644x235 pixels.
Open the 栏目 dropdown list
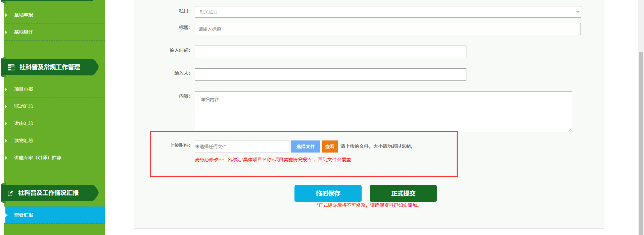(x=387, y=12)
